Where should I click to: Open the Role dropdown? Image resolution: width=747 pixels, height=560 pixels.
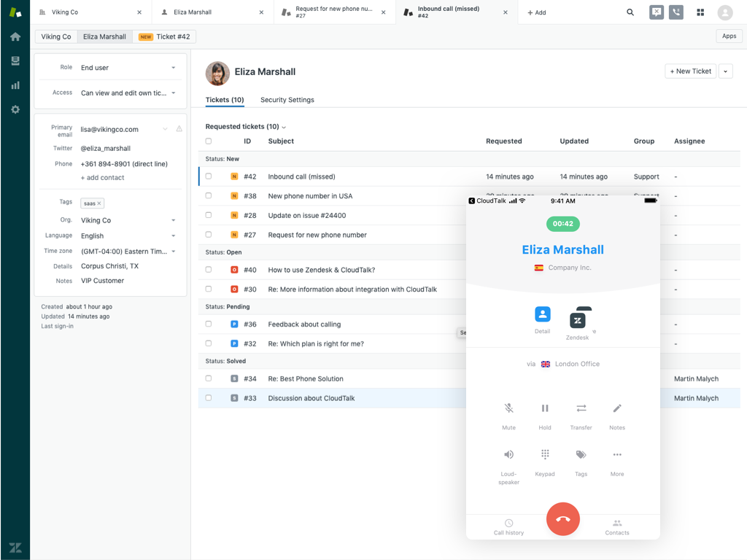[x=128, y=68]
